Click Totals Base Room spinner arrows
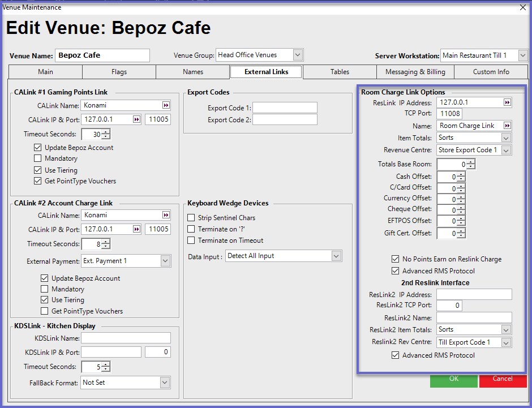Image resolution: width=532 pixels, height=408 pixels. [470, 164]
